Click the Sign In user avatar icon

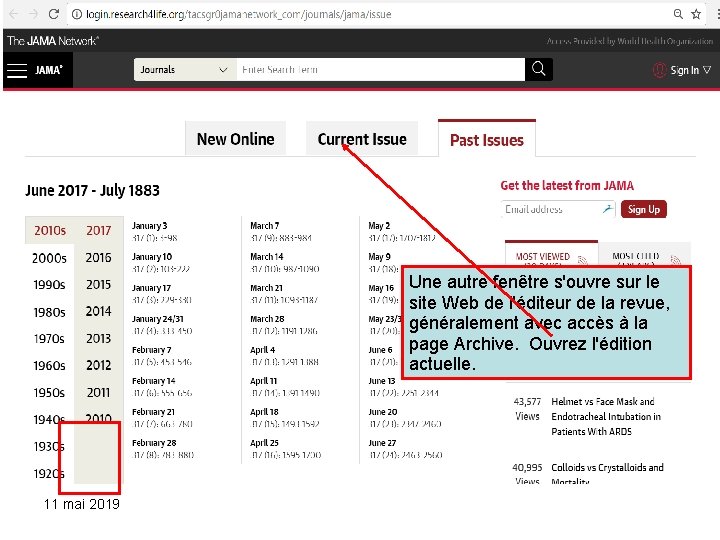pos(659,70)
